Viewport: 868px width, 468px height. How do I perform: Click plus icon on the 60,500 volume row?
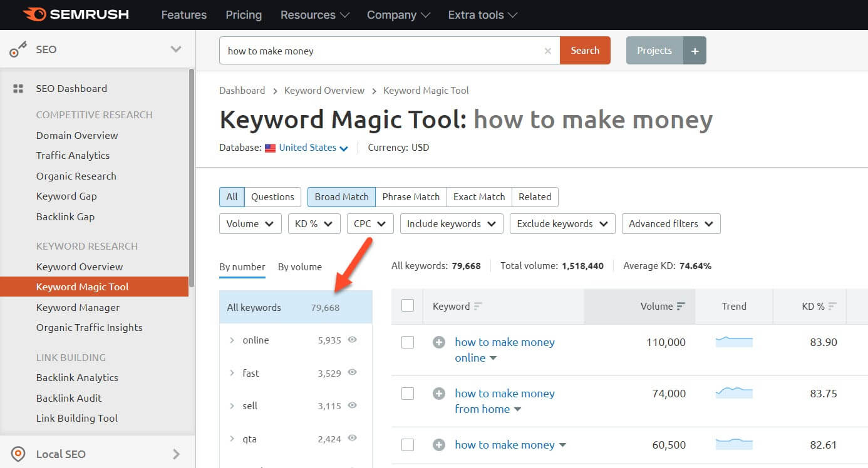439,445
